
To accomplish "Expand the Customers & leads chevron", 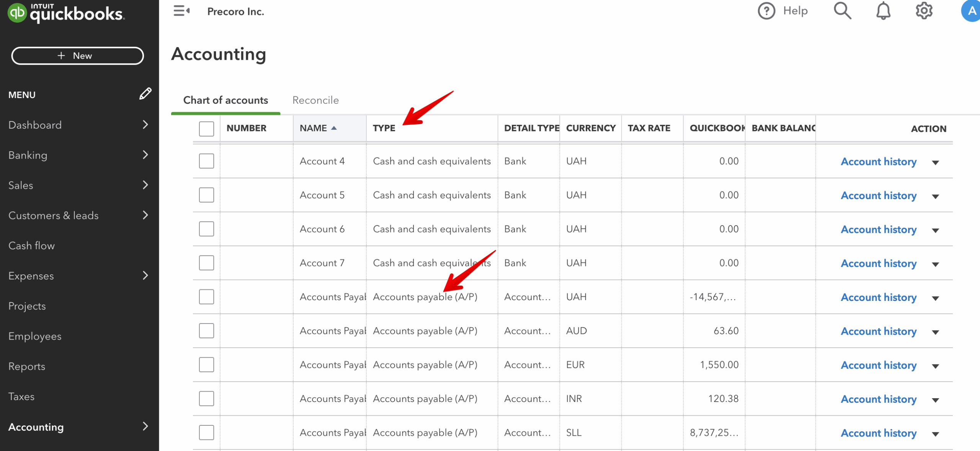I will coord(145,215).
